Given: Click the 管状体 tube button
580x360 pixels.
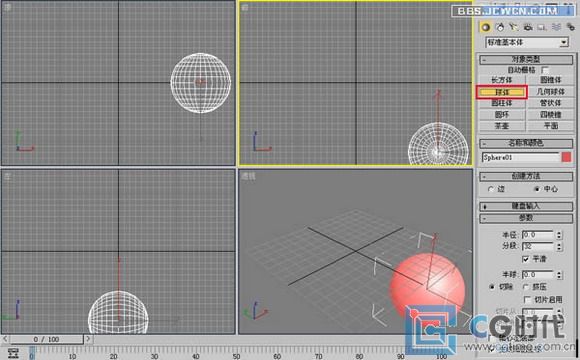Looking at the screenshot, I should pos(550,103).
